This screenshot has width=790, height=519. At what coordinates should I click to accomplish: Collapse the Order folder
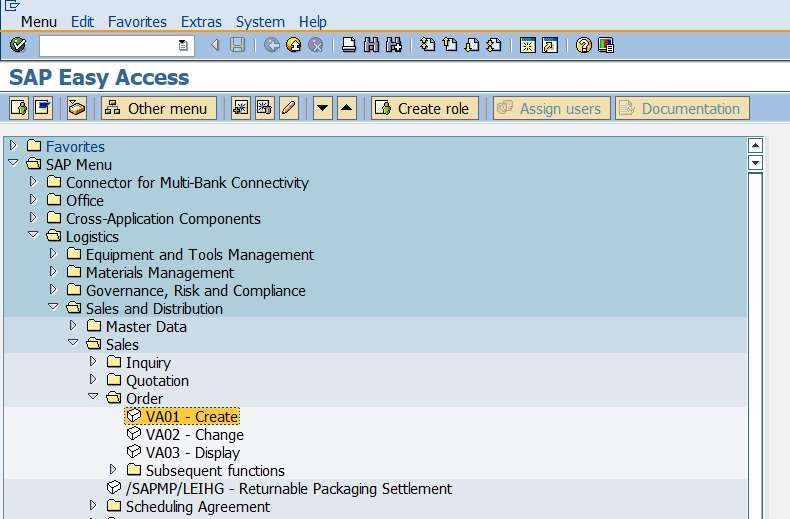click(x=93, y=397)
